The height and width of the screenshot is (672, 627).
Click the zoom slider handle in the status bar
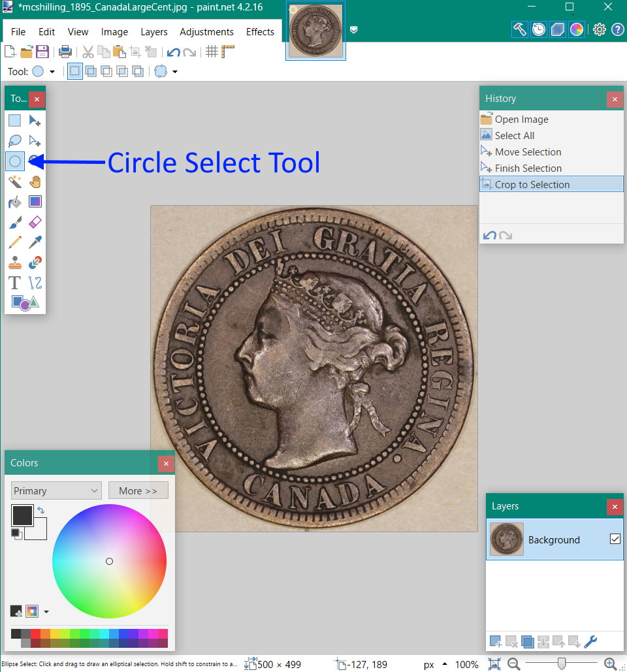(x=561, y=664)
